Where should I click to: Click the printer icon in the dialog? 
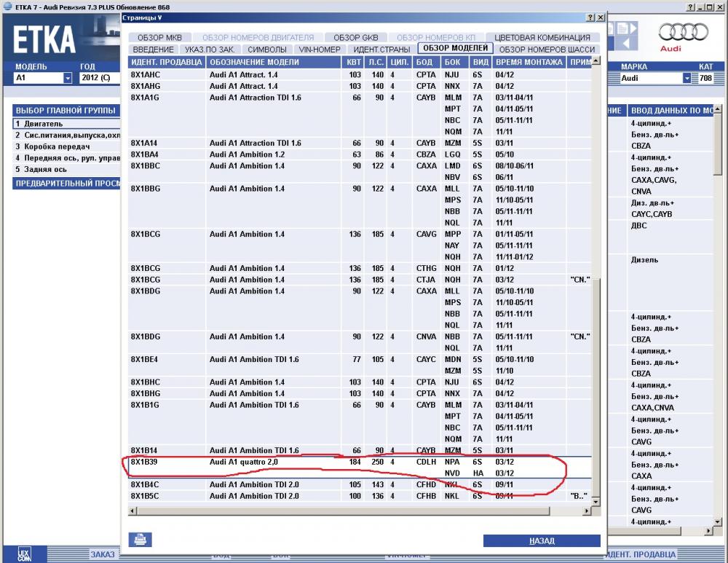141,539
